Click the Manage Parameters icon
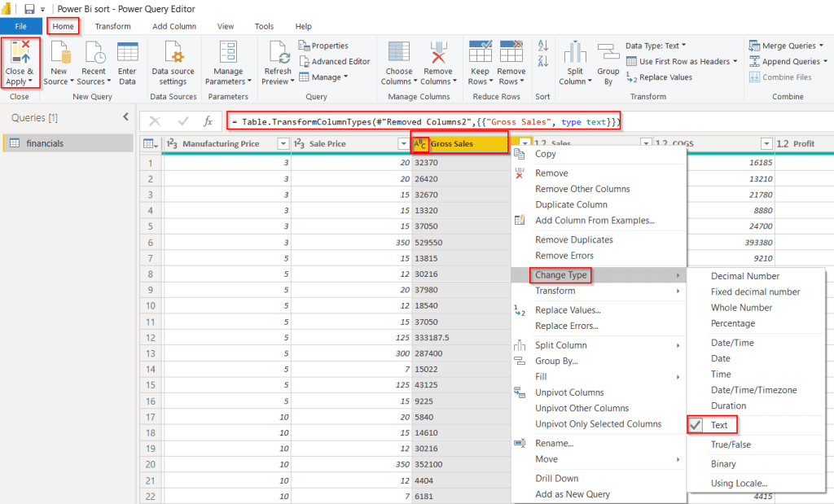 click(x=228, y=52)
